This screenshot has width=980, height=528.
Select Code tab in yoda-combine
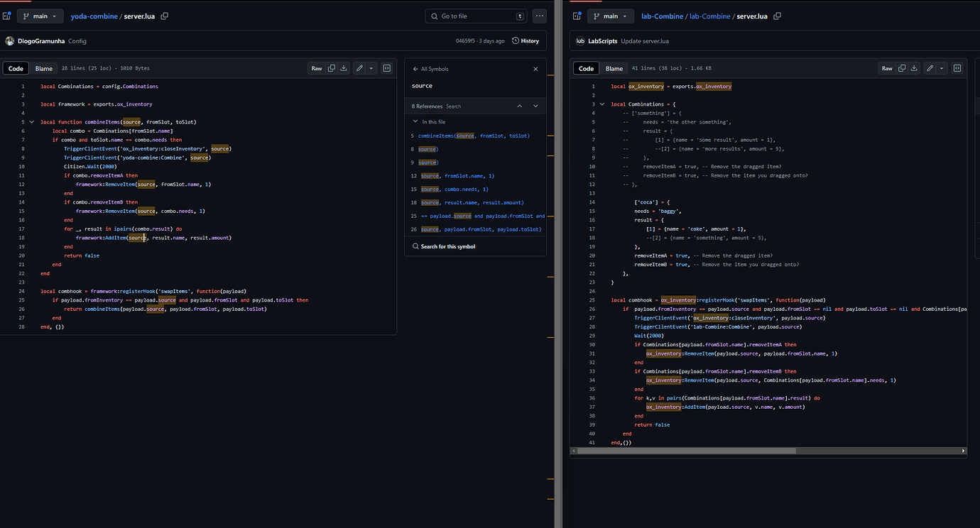click(16, 68)
